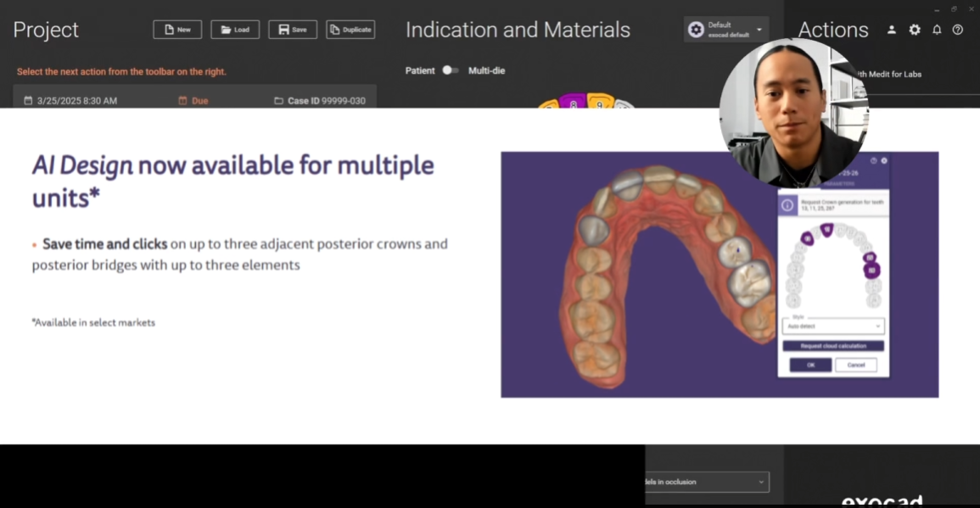The width and height of the screenshot is (980, 508).
Task: Open settings via the gear icon
Action: 915,30
